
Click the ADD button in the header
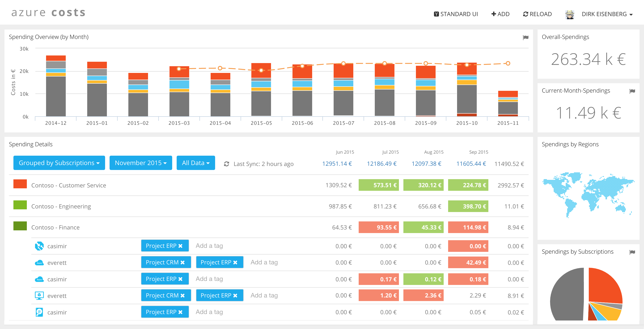500,14
